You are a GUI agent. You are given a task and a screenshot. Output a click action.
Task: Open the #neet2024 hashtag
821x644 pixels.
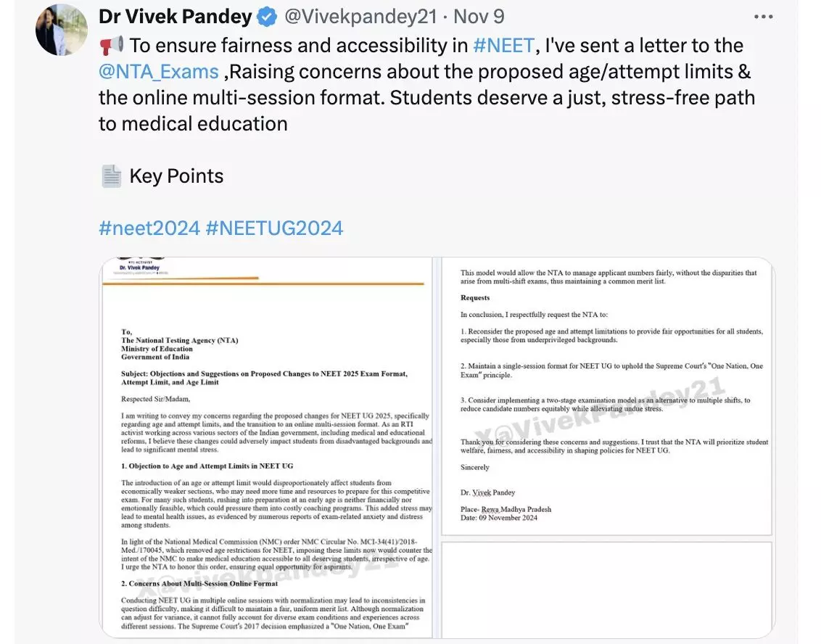click(x=149, y=228)
